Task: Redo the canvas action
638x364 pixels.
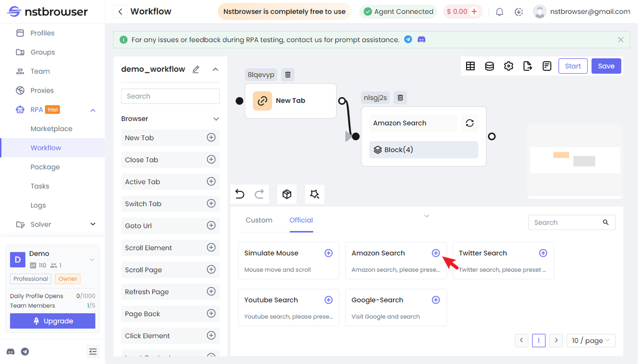Action: [259, 194]
